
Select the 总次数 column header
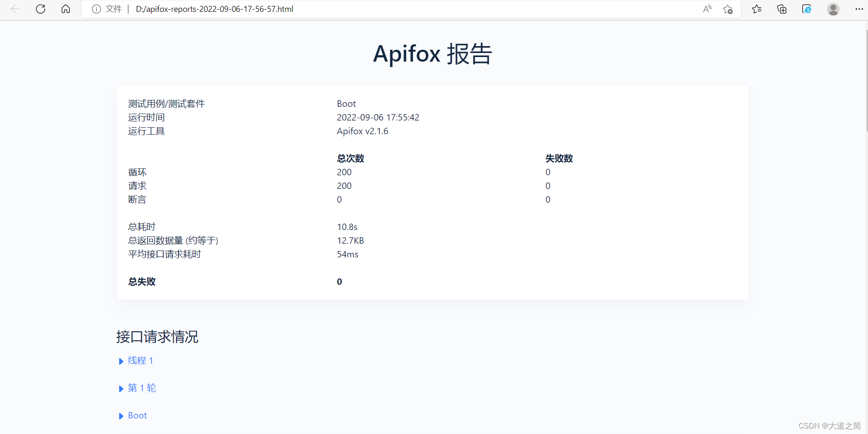pos(350,158)
